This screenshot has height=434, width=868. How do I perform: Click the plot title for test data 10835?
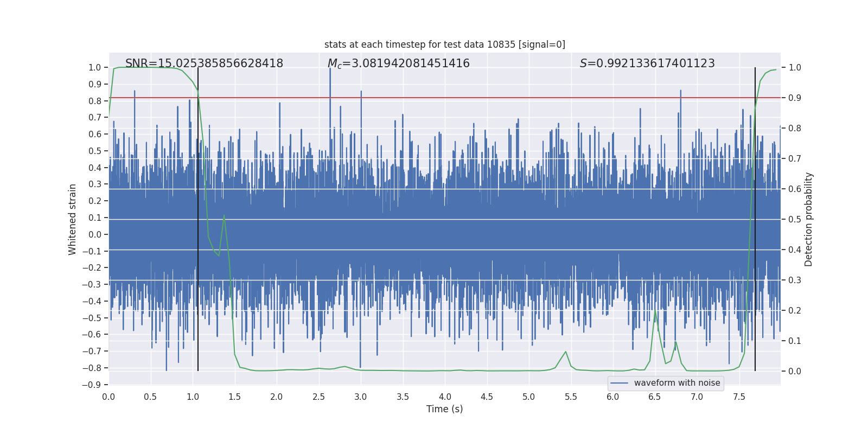444,44
